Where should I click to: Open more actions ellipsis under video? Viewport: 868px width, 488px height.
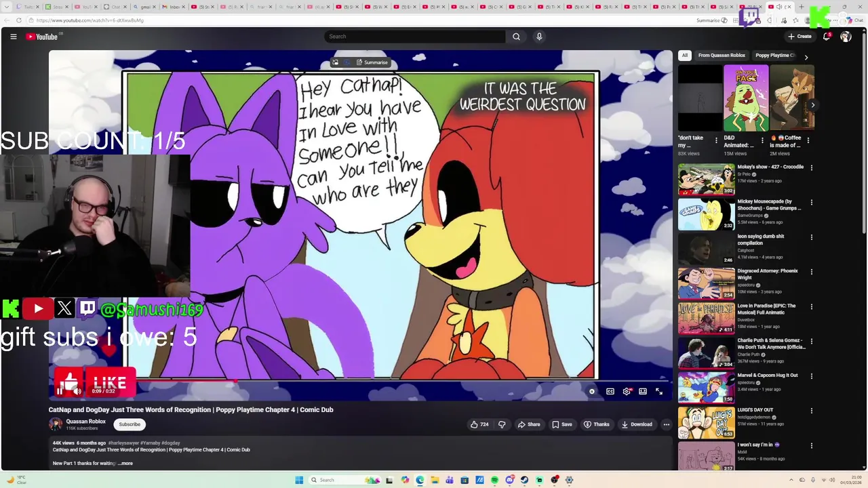667,424
